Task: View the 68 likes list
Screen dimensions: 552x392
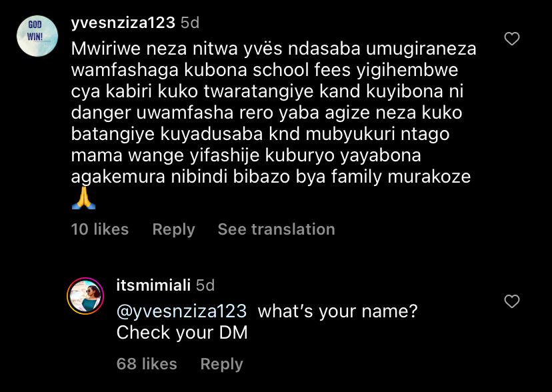Action: (x=147, y=364)
